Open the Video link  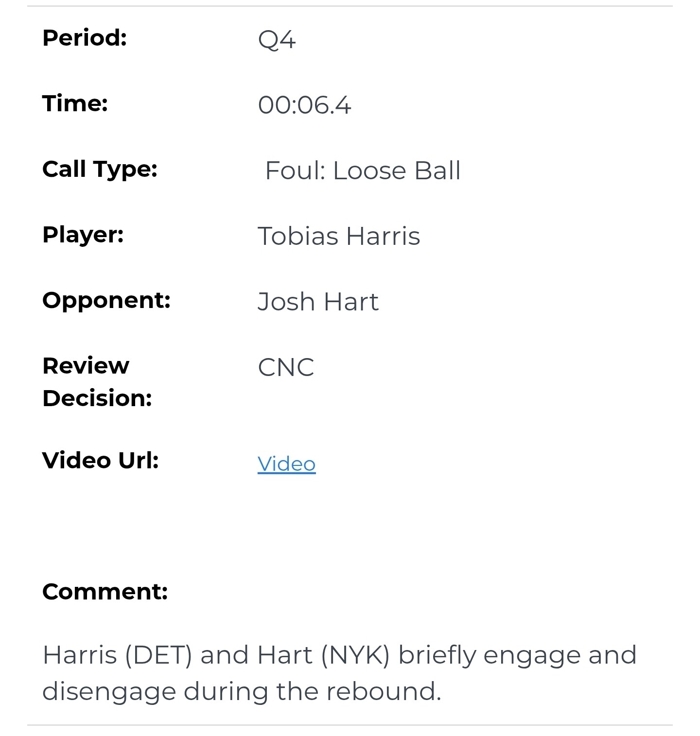[x=286, y=463]
